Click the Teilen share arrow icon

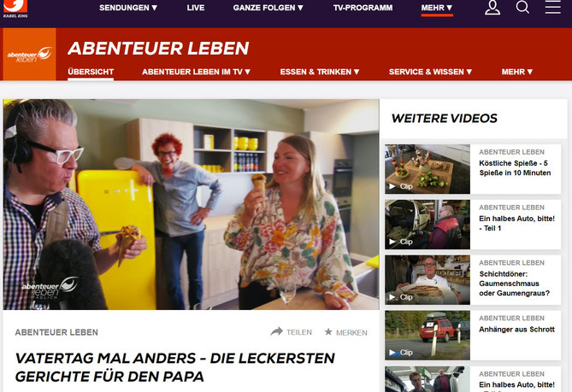tap(276, 331)
